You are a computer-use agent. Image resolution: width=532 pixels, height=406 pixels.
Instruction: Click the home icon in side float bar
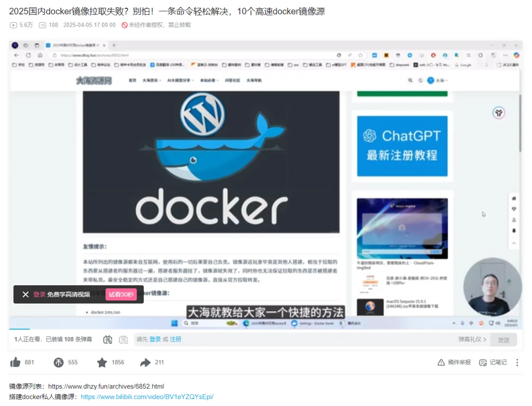click(514, 198)
